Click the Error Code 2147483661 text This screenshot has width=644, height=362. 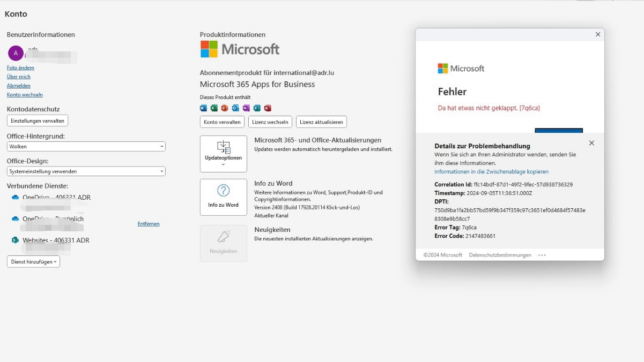(x=465, y=236)
